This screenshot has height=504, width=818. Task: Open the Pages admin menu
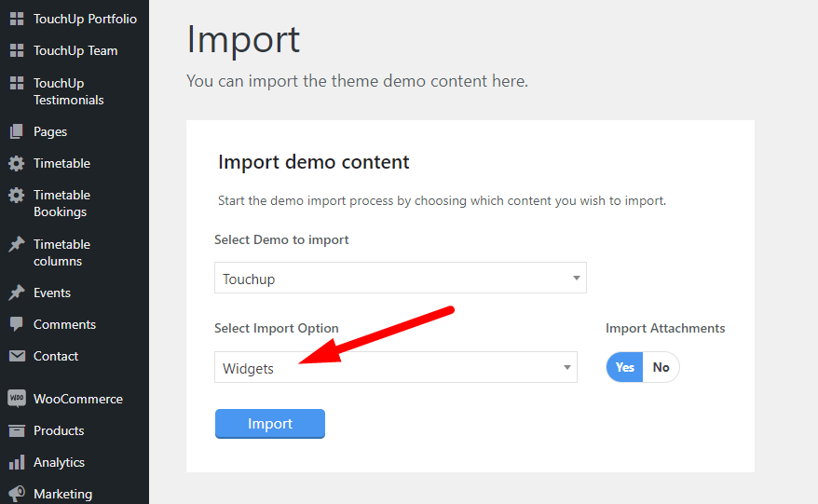pyautogui.click(x=50, y=131)
